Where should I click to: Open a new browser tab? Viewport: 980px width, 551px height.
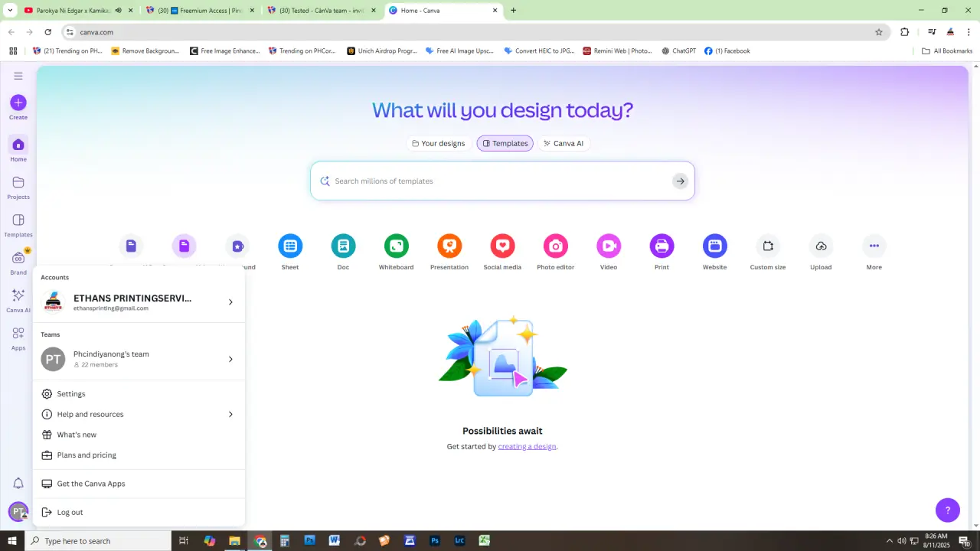point(513,11)
